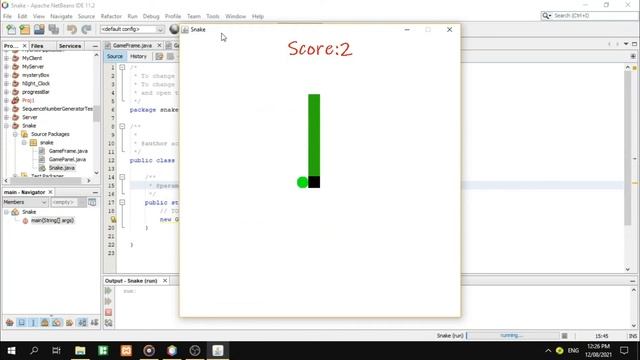This screenshot has width=640, height=360.
Task: Select Snake.java in the project tree
Action: pyautogui.click(x=62, y=168)
